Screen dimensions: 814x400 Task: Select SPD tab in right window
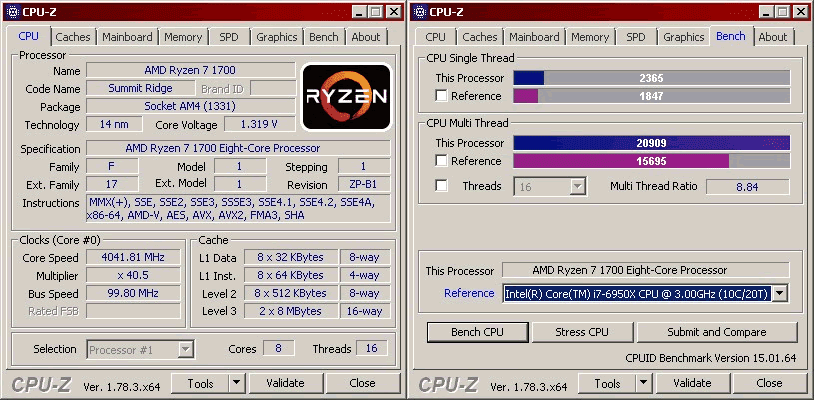635,37
